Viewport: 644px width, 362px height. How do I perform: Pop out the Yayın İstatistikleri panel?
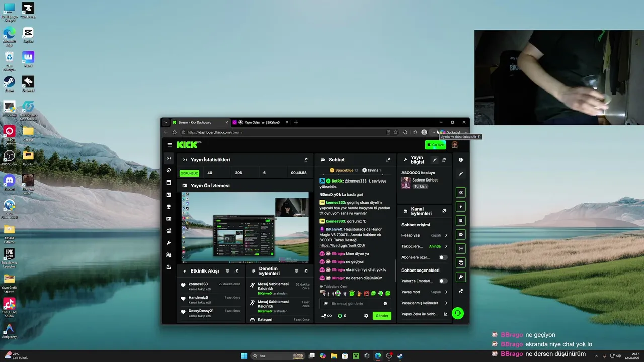click(x=305, y=160)
